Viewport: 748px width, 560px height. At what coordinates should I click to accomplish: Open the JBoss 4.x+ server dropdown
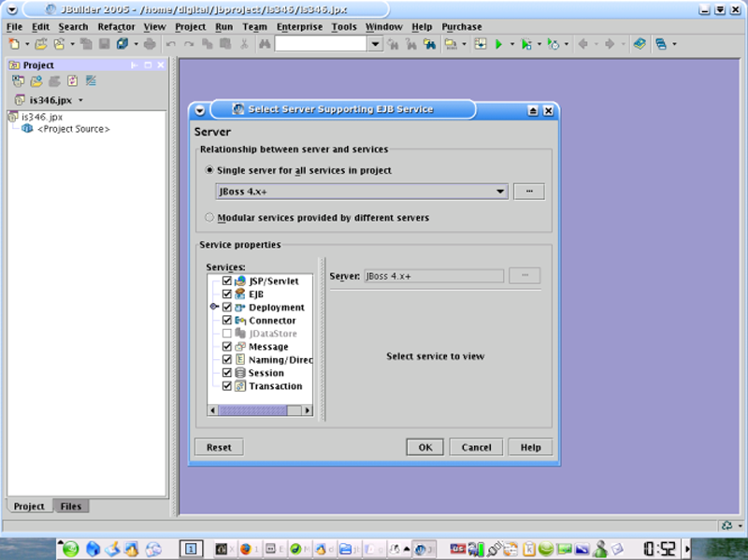click(x=500, y=192)
